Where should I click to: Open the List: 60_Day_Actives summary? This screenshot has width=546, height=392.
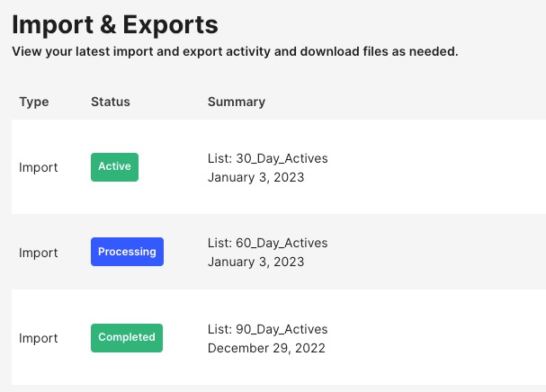(267, 244)
